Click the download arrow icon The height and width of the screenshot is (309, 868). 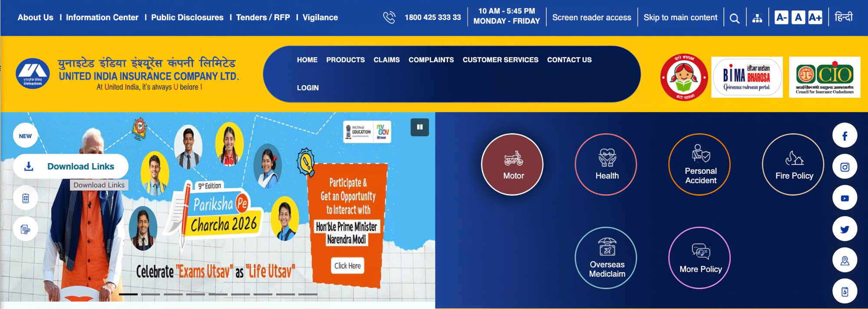pyautogui.click(x=29, y=166)
